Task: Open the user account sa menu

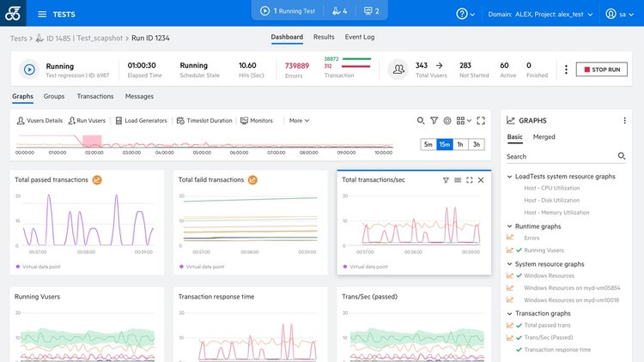Action: click(x=620, y=14)
